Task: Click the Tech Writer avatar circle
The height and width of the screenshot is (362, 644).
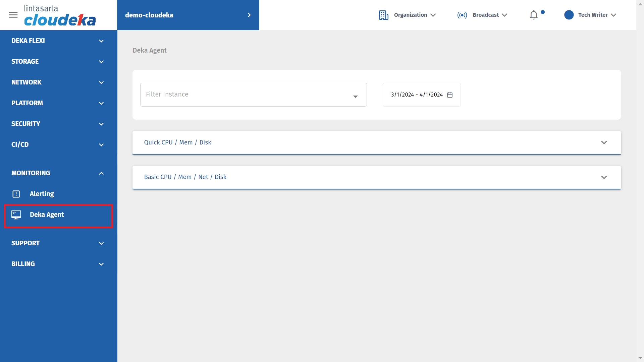Action: pyautogui.click(x=569, y=15)
